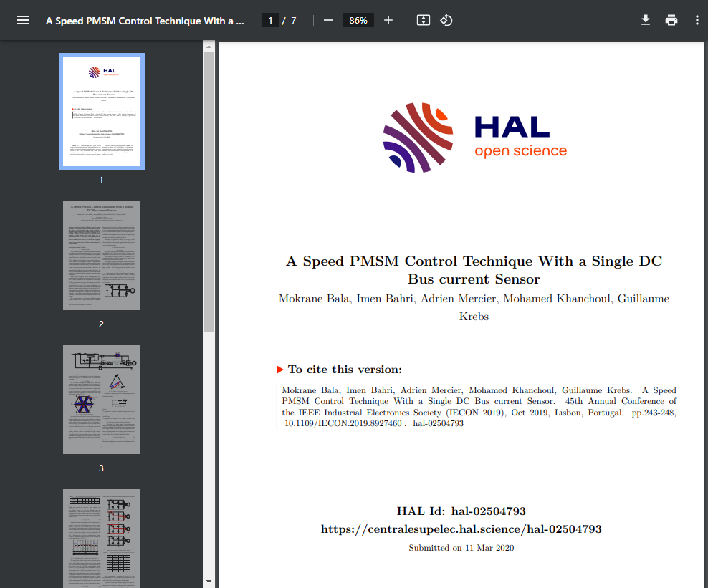
Task: Rotate the document counterclockwise
Action: 446,20
